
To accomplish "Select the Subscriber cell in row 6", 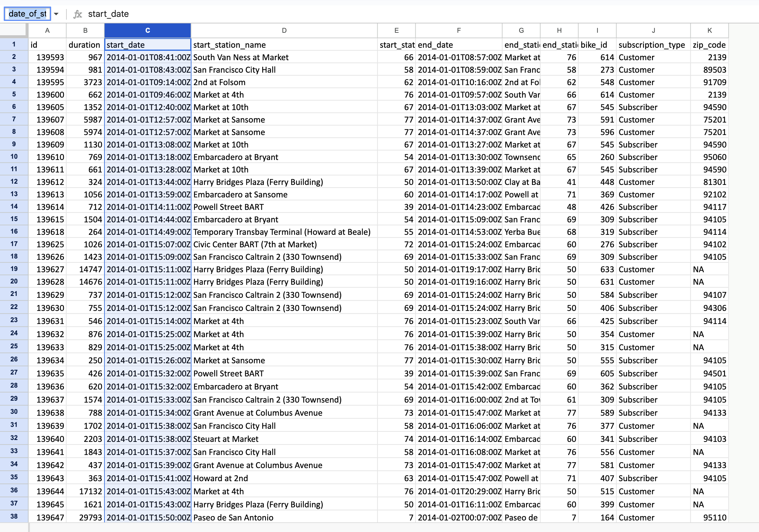I will pyautogui.click(x=638, y=107).
